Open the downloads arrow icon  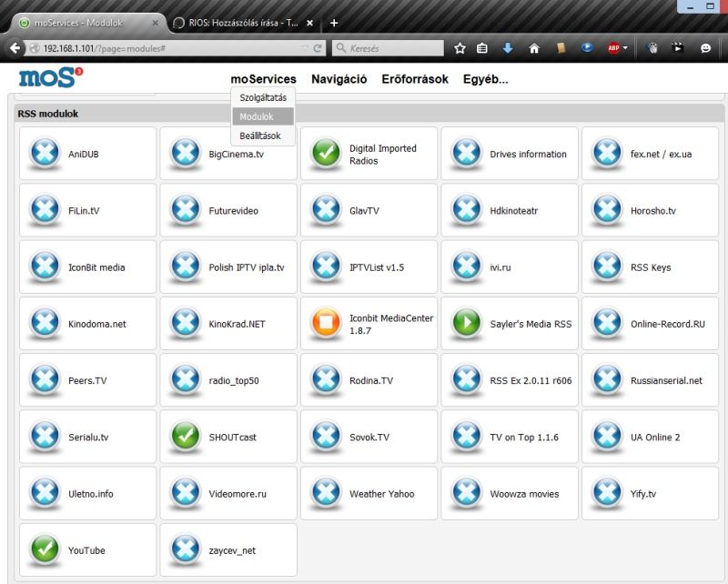point(508,48)
